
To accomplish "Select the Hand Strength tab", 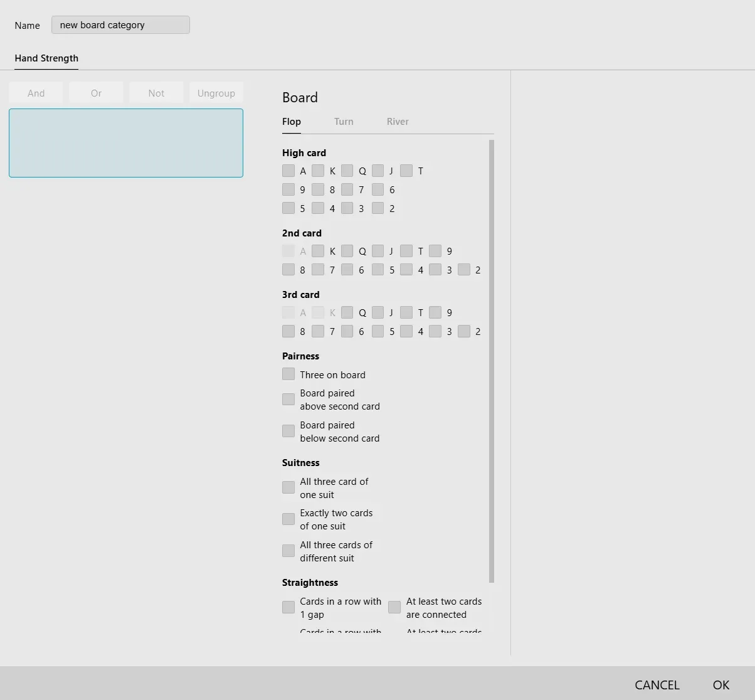I will tap(46, 58).
